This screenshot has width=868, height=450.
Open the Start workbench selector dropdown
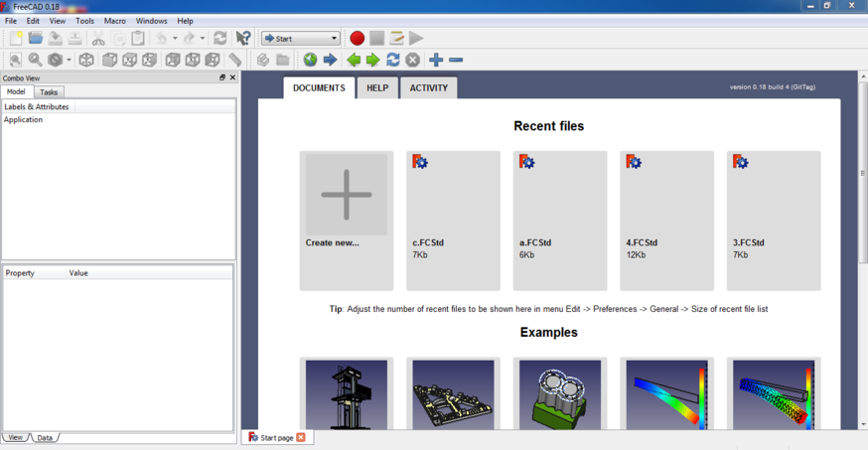[301, 38]
